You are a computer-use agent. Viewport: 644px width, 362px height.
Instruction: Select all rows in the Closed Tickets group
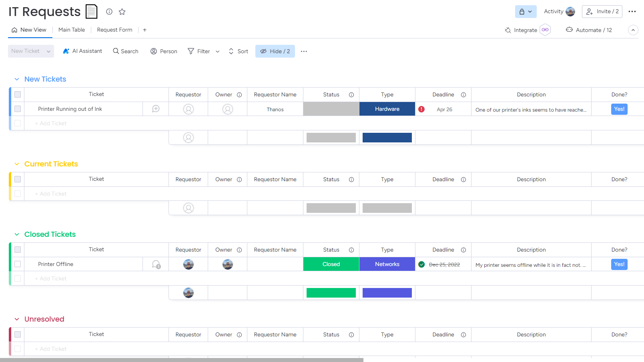pos(17,249)
